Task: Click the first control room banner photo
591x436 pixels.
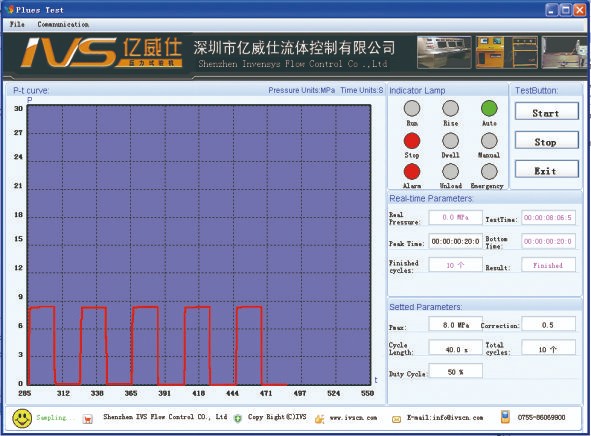Action: (x=444, y=52)
